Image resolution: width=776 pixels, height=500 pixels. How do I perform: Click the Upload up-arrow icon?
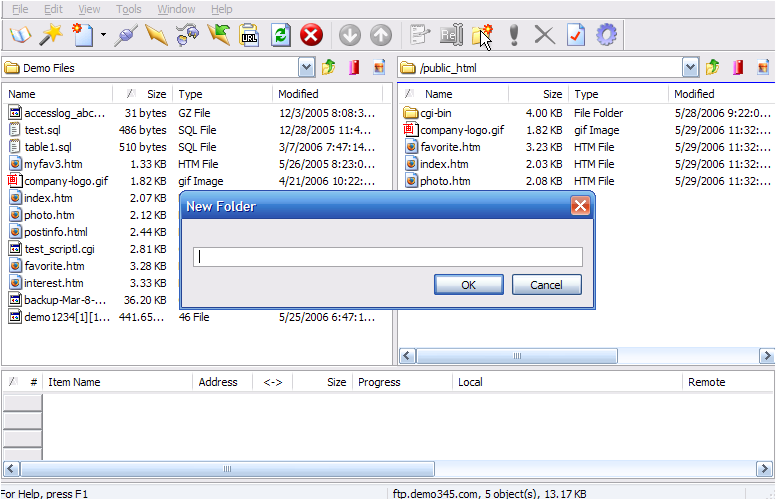click(381, 35)
